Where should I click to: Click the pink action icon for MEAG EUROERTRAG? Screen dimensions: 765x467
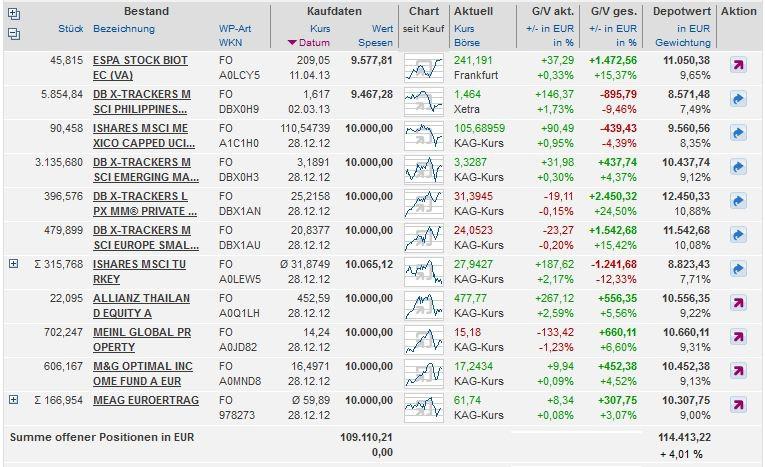point(738,405)
